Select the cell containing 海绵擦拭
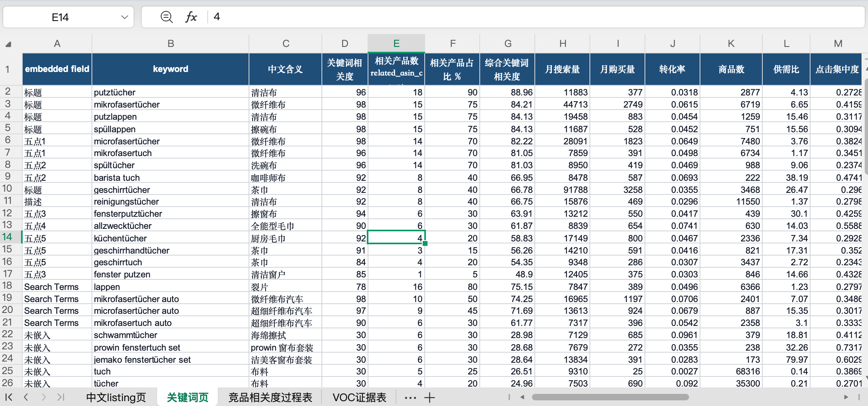 pyautogui.click(x=285, y=335)
